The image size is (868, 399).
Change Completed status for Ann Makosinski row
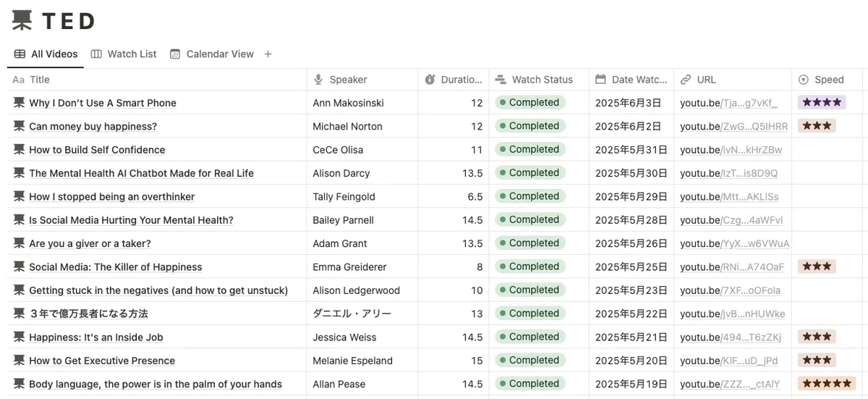529,103
